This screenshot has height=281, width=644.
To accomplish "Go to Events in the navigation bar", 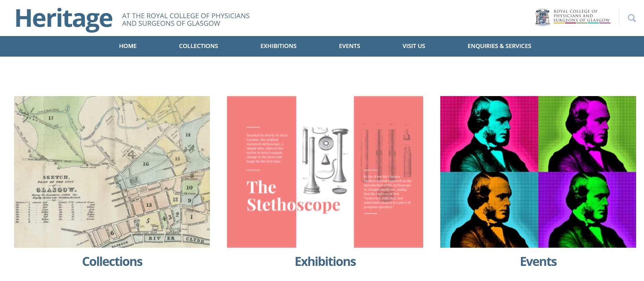I will 349,46.
